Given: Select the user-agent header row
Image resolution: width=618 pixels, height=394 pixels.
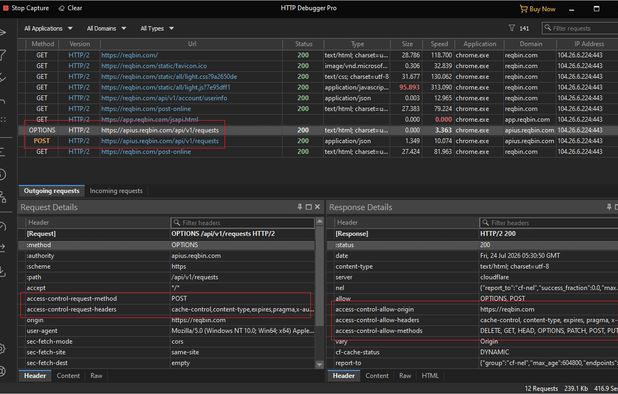Looking at the screenshot, I should point(167,331).
